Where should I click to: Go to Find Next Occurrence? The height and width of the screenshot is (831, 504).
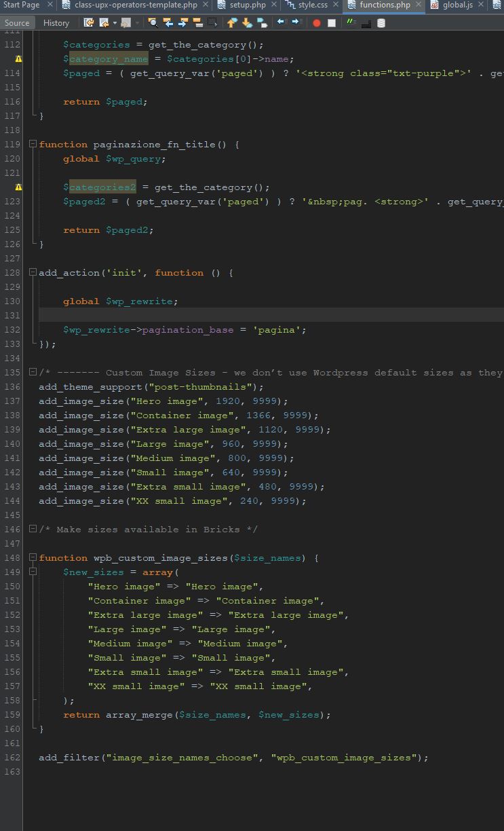click(183, 22)
